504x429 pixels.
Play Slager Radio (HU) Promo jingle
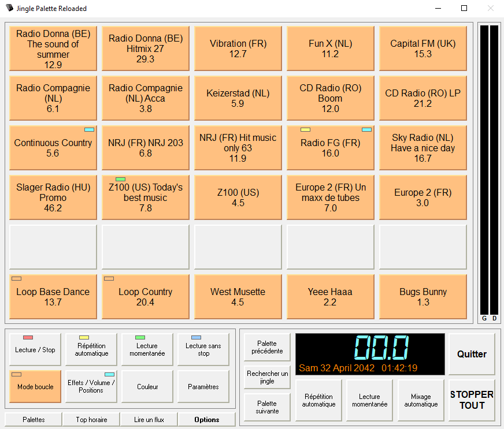53,197
